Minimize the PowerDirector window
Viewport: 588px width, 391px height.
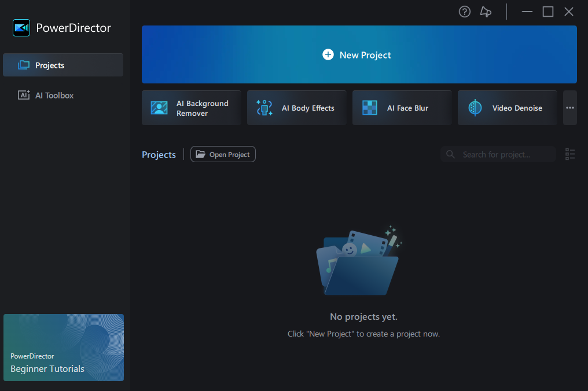[x=527, y=12]
